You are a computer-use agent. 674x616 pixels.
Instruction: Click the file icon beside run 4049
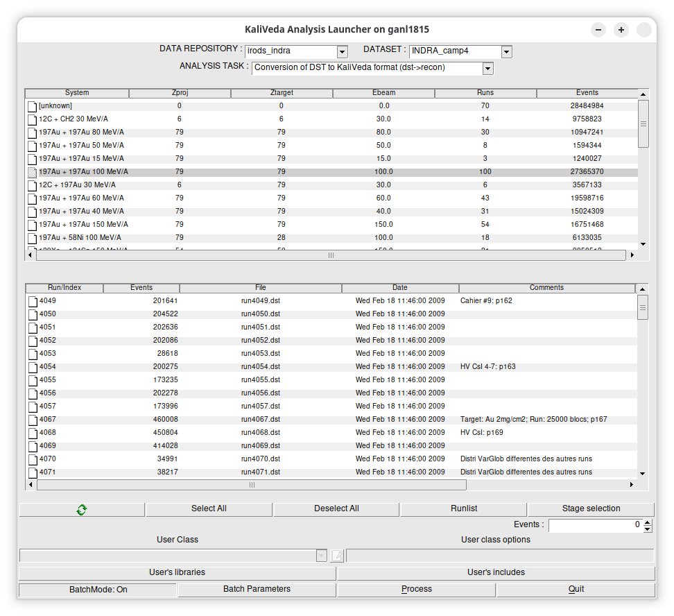coord(32,301)
